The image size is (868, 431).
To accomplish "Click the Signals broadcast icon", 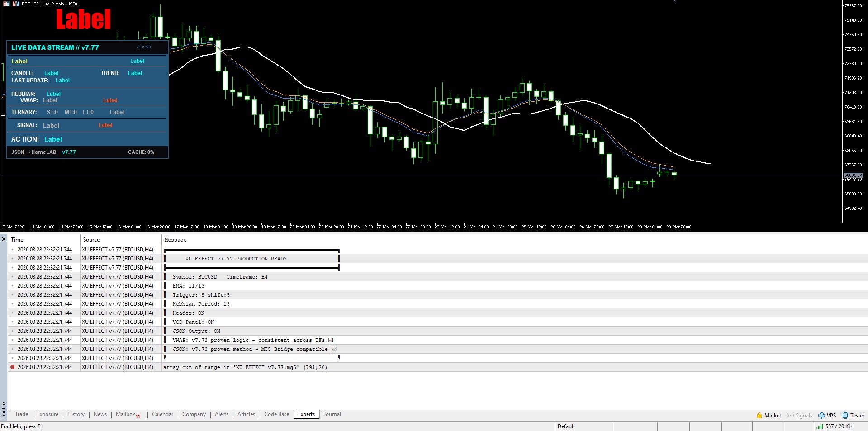I will (x=790, y=415).
